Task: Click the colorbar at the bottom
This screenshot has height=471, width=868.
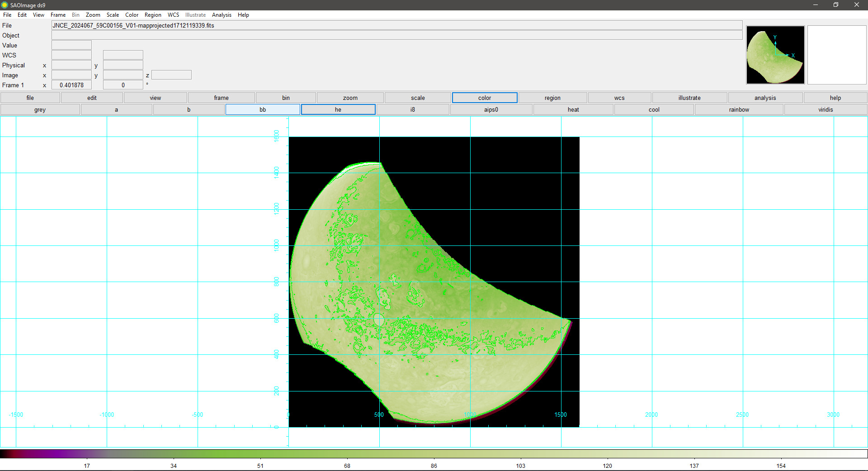Action: click(434, 453)
